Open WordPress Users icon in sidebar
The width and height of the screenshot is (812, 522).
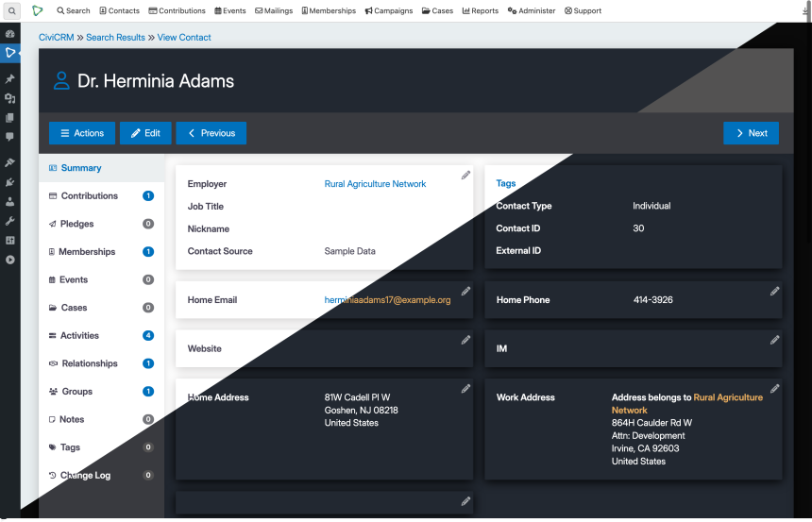[x=9, y=201]
